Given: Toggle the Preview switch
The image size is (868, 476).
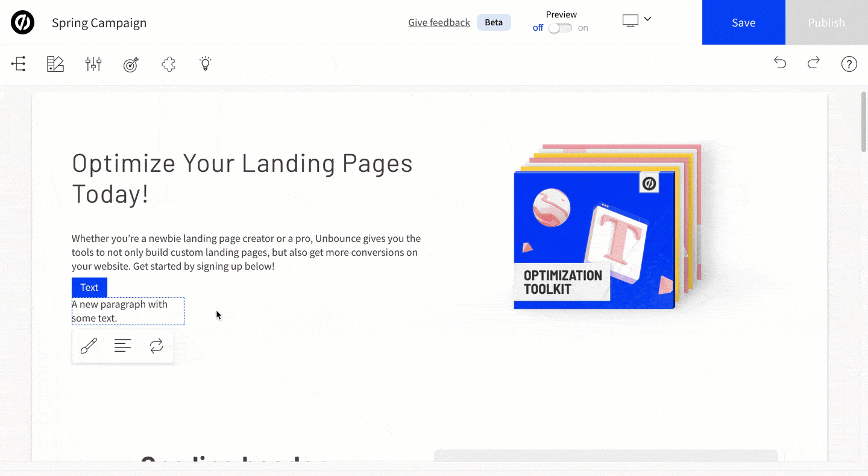Looking at the screenshot, I should (560, 28).
